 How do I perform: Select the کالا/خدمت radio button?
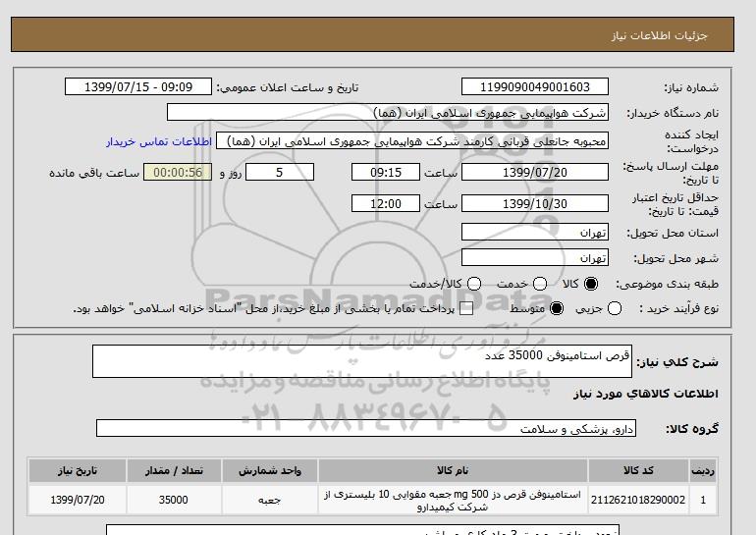[x=474, y=284]
